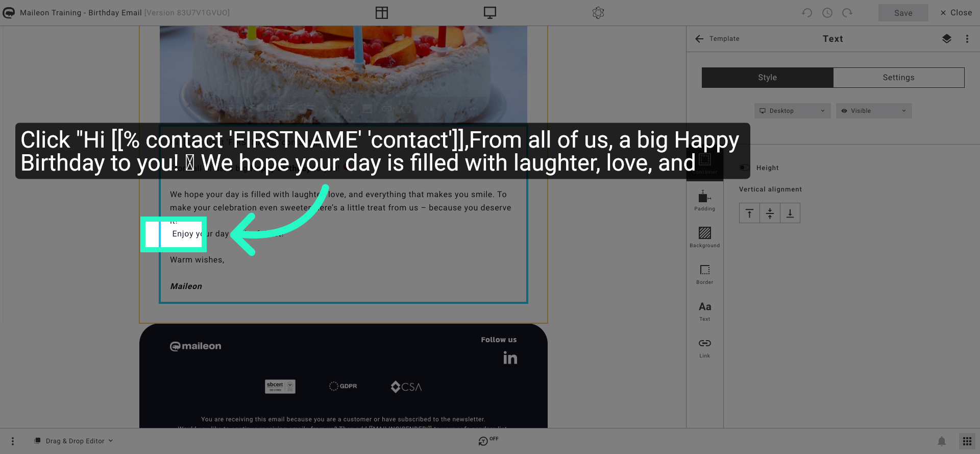This screenshot has height=454, width=980.
Task: Open the layout grid view icon
Action: pos(382,13)
